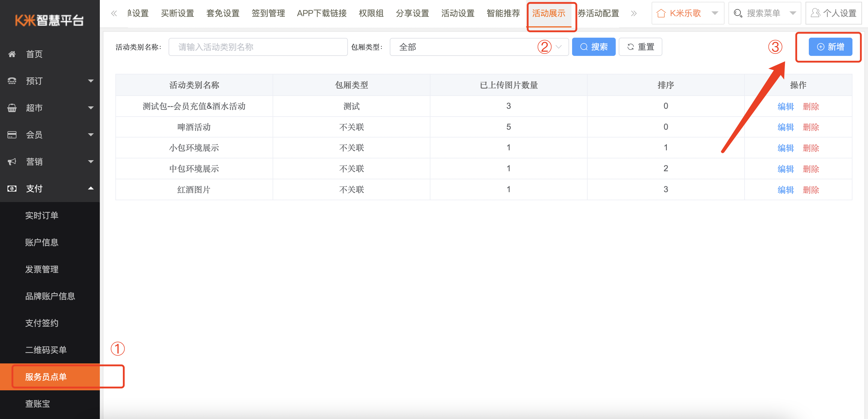Collapse the 支付 sidebar menu
Image resolution: width=868 pixels, height=419 pixels.
pyautogui.click(x=91, y=188)
